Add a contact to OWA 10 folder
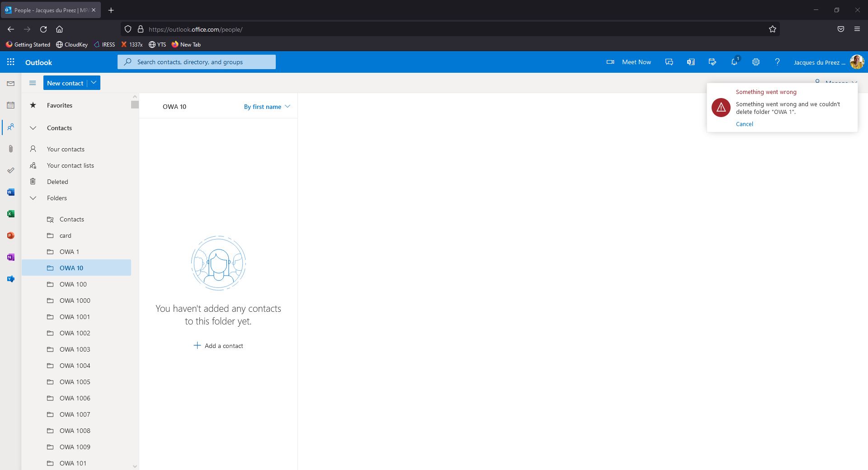Image resolution: width=868 pixels, height=470 pixels. 218,345
